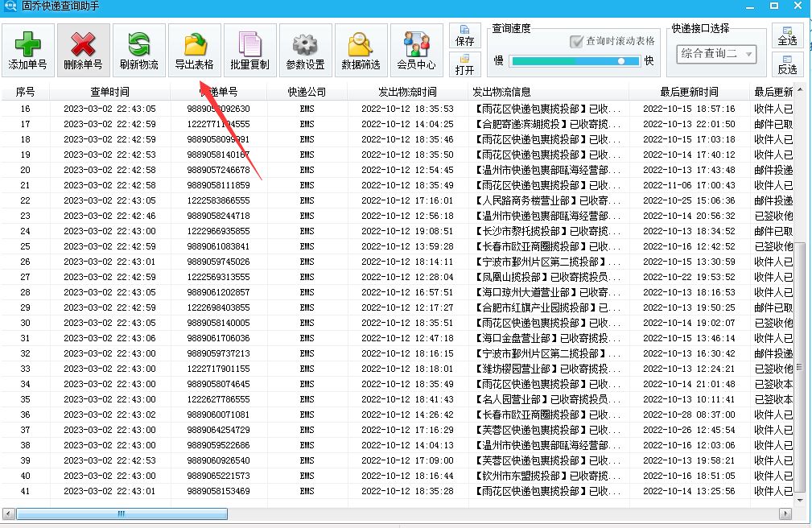
Task: Sort by 序号 column header
Action: pos(25,92)
